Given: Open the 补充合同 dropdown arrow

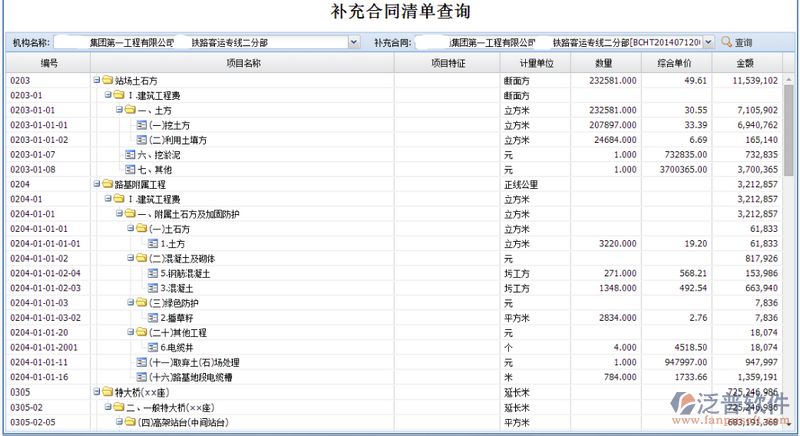Looking at the screenshot, I should (708, 43).
